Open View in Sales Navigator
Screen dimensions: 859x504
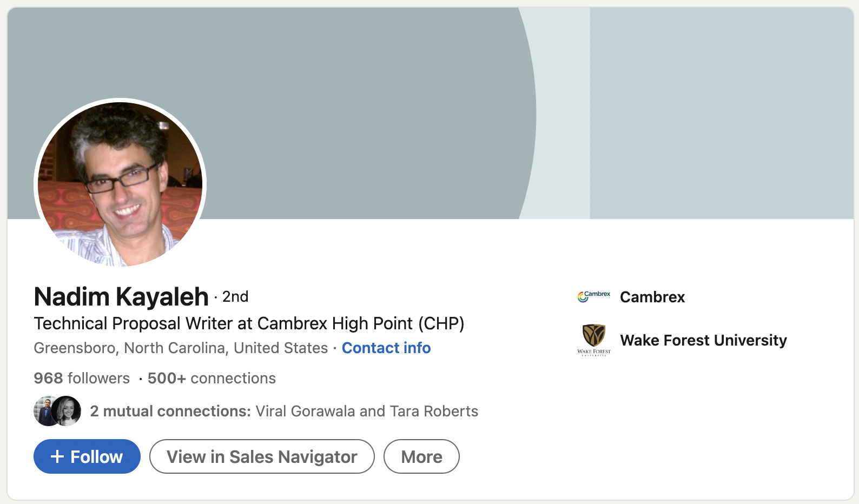point(262,456)
